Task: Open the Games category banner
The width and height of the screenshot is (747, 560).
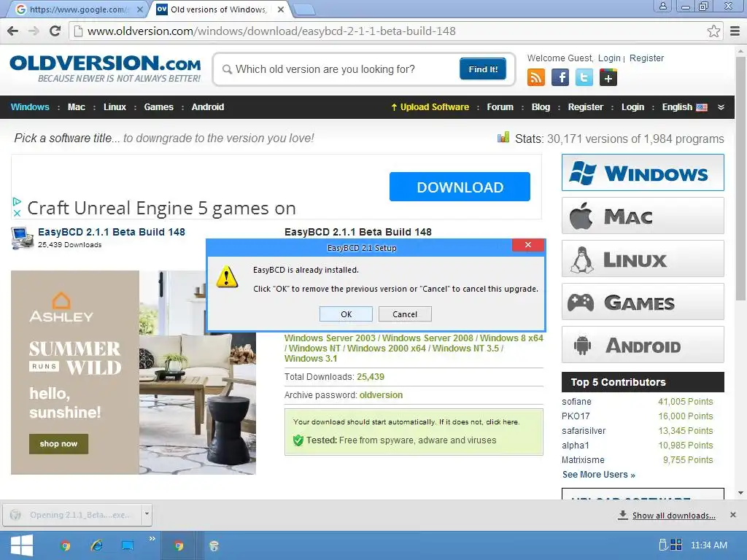Action: tap(643, 302)
